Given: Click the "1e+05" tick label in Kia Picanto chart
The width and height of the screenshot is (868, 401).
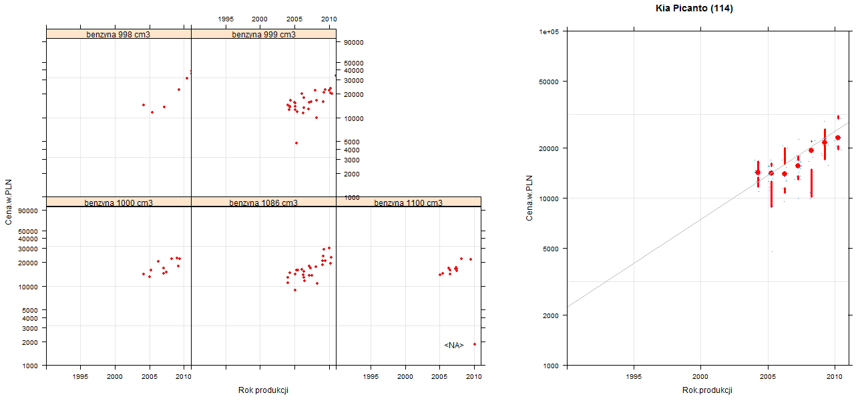Looking at the screenshot, I should [549, 31].
